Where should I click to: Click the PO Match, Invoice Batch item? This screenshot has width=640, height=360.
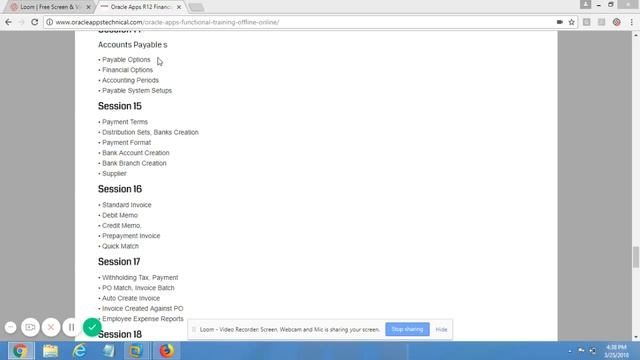(138, 288)
